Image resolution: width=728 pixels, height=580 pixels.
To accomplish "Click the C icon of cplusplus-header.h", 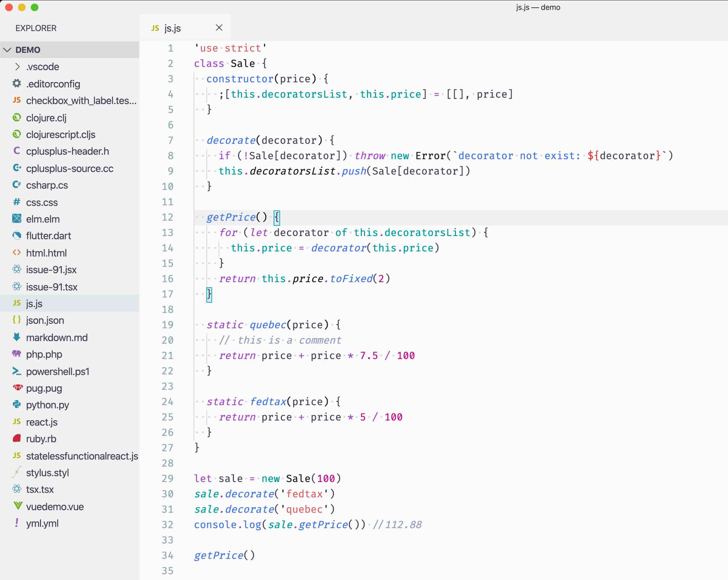I will [17, 151].
